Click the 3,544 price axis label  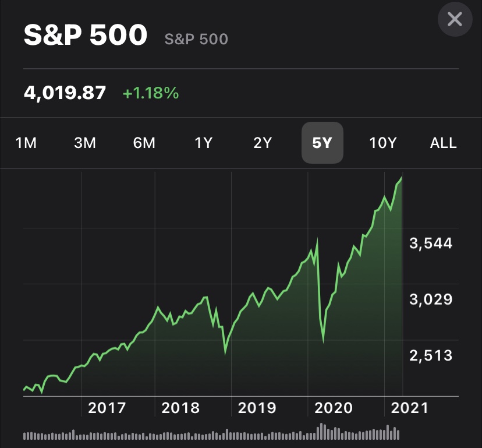pos(431,244)
